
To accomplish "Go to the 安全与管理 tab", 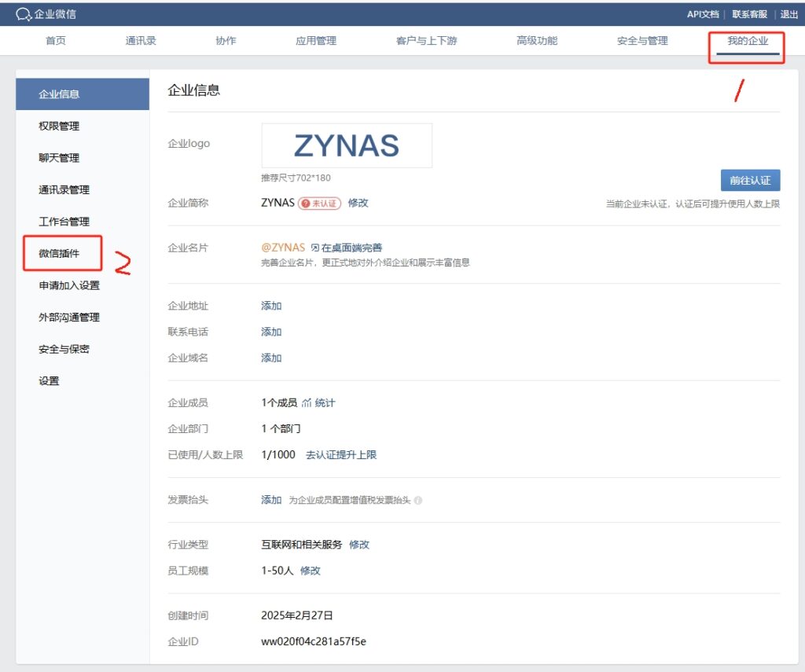I will (x=642, y=41).
